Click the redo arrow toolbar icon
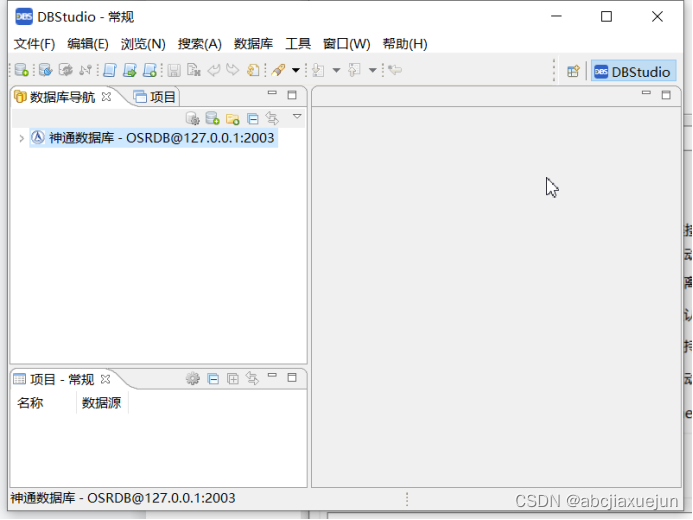The image size is (693, 520). click(x=232, y=70)
